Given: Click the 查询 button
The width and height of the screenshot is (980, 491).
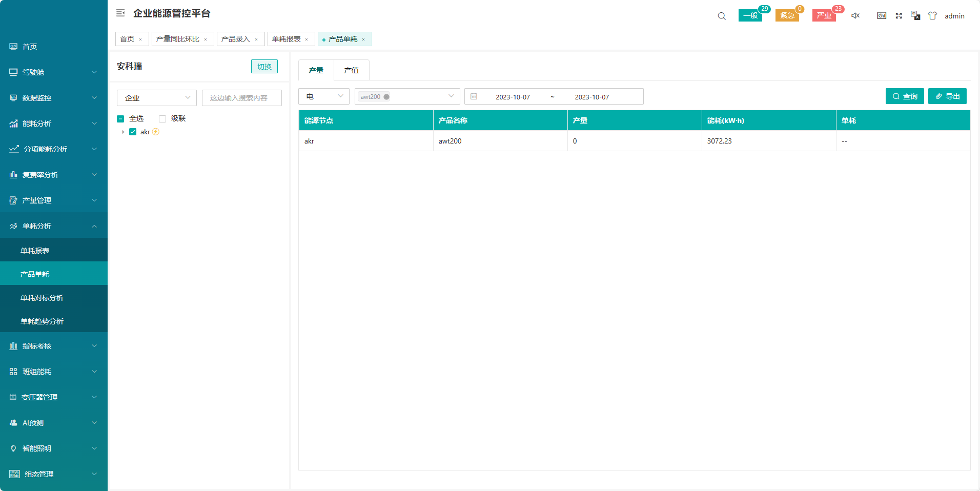Looking at the screenshot, I should click(x=905, y=96).
